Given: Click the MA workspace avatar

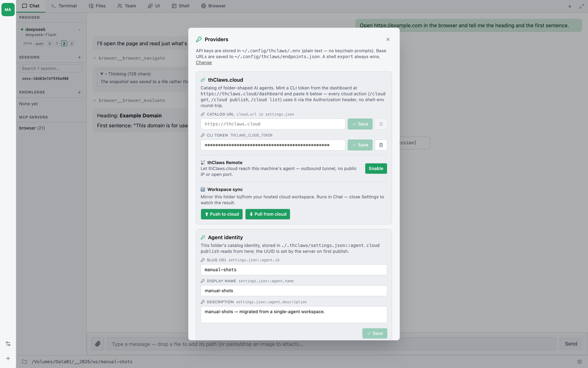Looking at the screenshot, I should 8,10.
